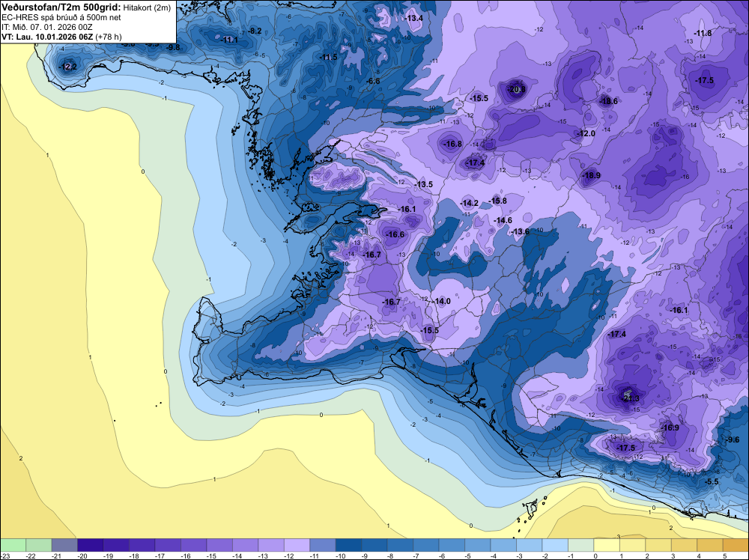
Task: Click the -20.8 temperature label on the map
Action: (x=516, y=89)
